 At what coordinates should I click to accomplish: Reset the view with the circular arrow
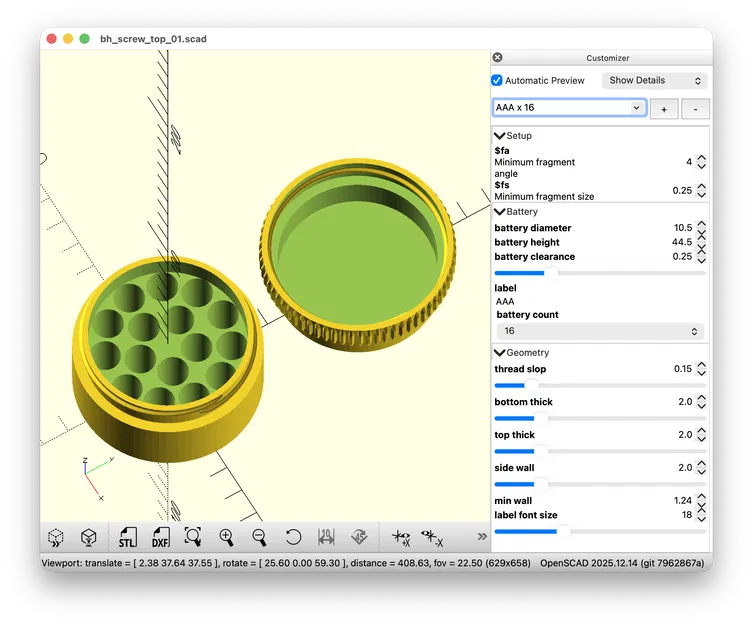tap(293, 537)
